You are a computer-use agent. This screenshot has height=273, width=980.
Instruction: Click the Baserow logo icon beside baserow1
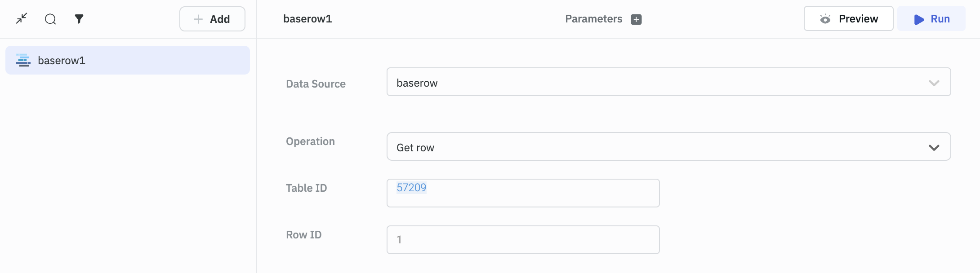point(23,60)
